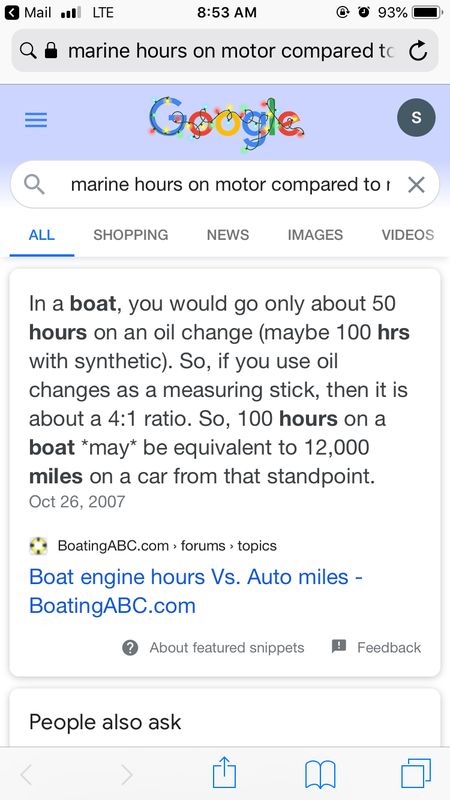Open the account avatar labeled S
The image size is (450, 800).
416,117
